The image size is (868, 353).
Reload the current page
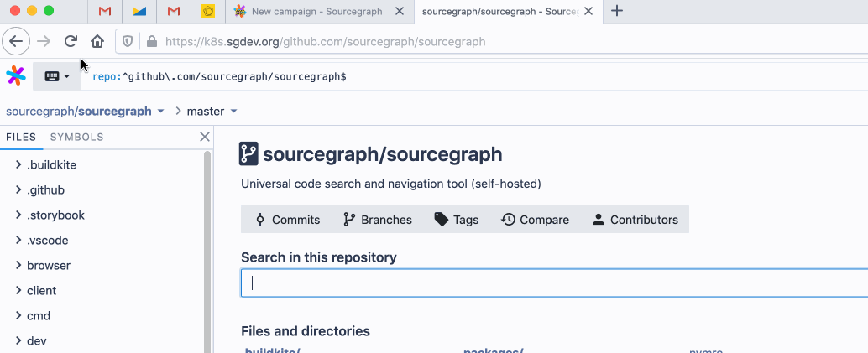pos(71,41)
